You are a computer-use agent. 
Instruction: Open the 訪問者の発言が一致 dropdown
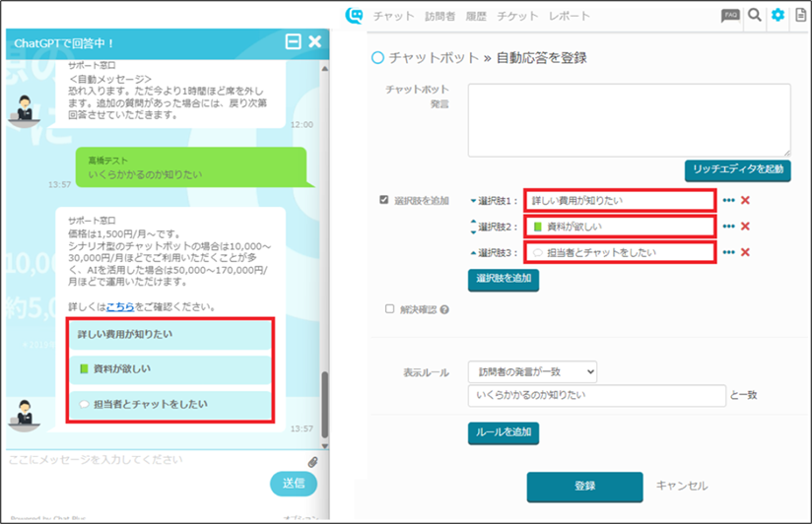click(532, 371)
